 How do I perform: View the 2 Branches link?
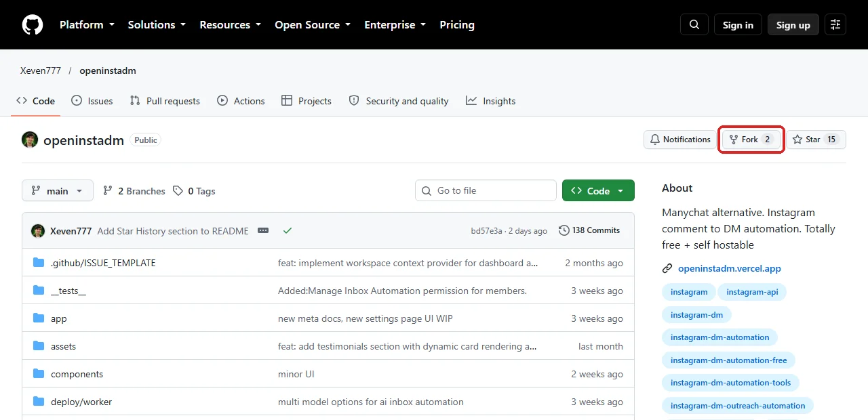click(x=134, y=191)
